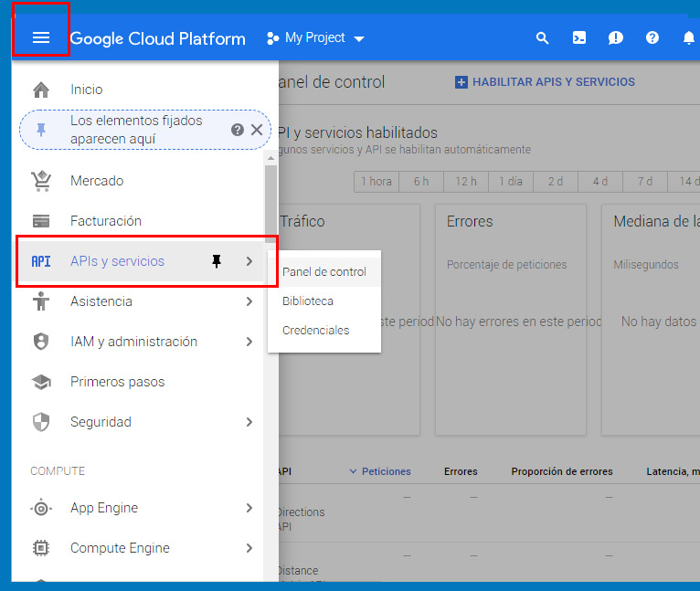Dismiss the pinned elements hint
The width and height of the screenshot is (700, 591).
257,130
